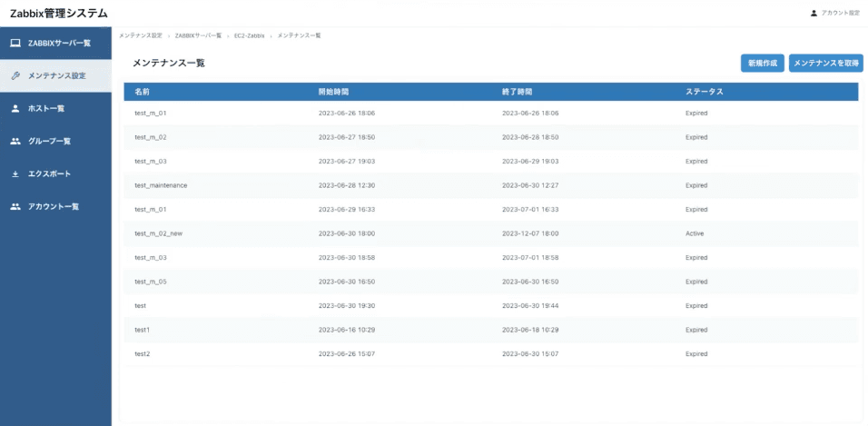Click the 終了時間 column header
The height and width of the screenshot is (426, 868).
[x=517, y=92]
